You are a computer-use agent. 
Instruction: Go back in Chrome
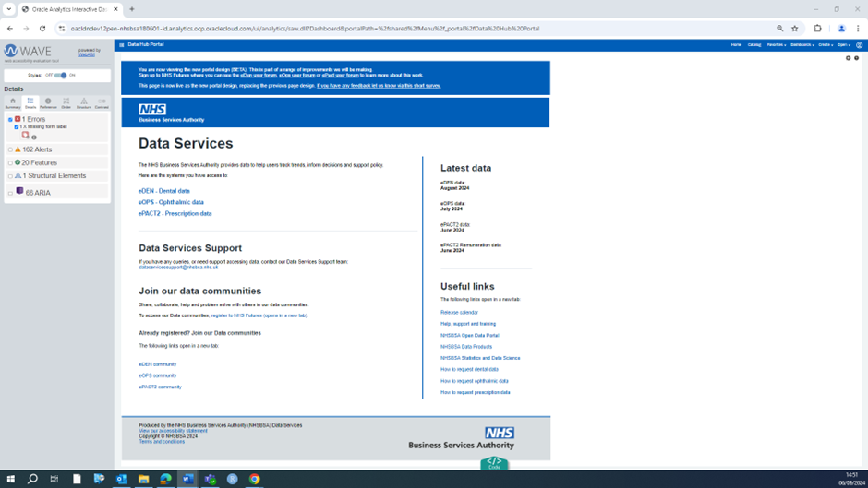pos(10,29)
